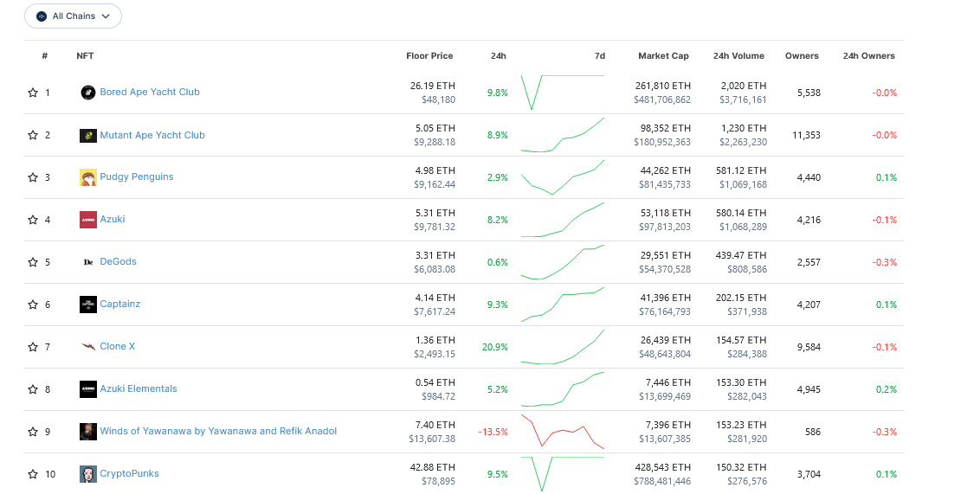Click the DeGods logo icon
This screenshot has width=980, height=494.
coord(88,262)
